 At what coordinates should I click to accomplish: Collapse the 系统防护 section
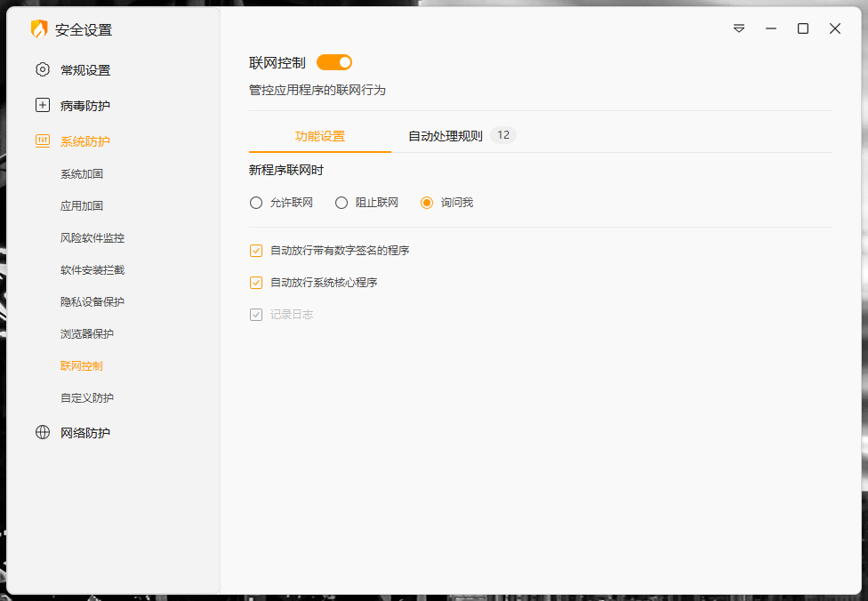click(x=85, y=141)
